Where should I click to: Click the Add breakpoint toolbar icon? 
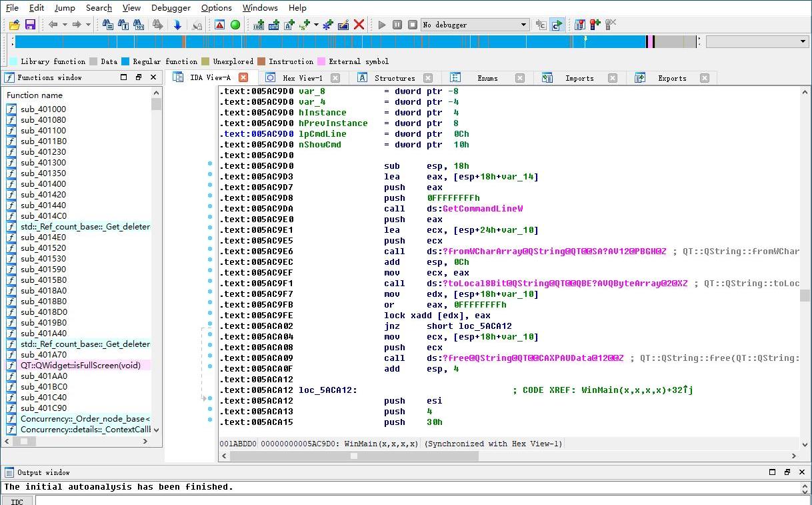[595, 25]
